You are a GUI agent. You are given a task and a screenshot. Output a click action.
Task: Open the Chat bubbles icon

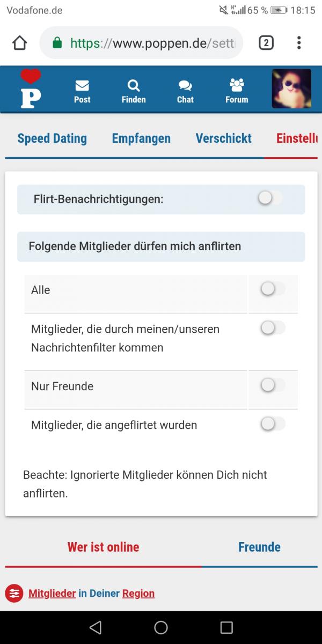click(185, 86)
